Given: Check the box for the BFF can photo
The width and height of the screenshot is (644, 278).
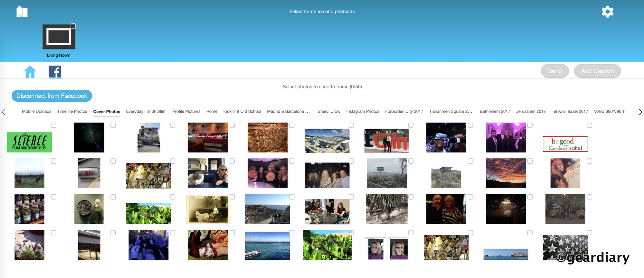Looking at the screenshot, I should click(x=113, y=161).
